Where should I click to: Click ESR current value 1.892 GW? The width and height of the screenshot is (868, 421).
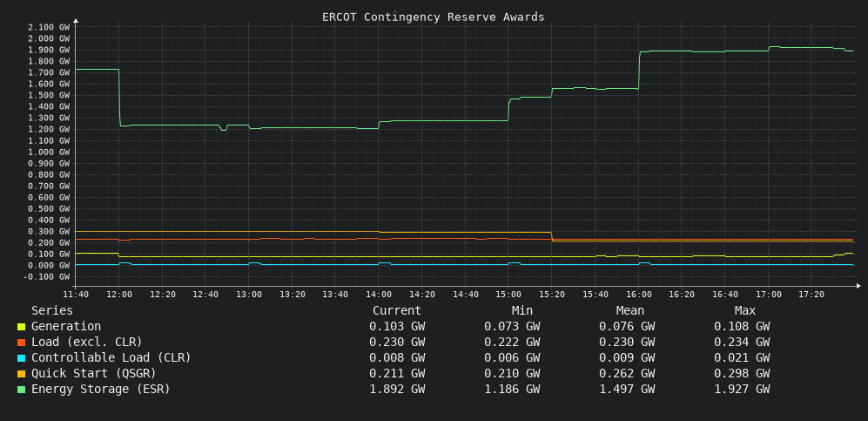(x=398, y=389)
